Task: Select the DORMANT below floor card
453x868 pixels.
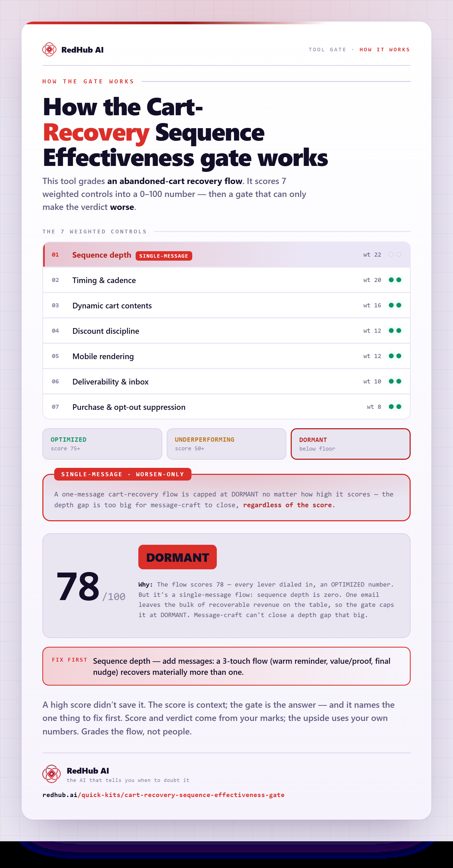Action: point(350,444)
